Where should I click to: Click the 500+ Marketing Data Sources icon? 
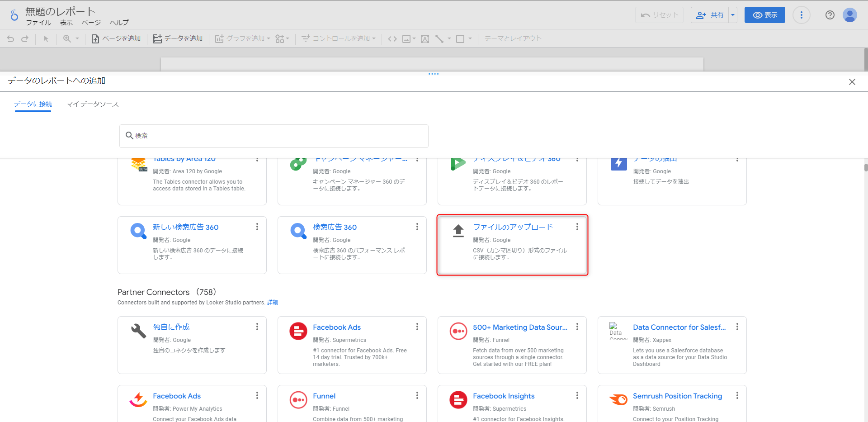click(x=458, y=331)
